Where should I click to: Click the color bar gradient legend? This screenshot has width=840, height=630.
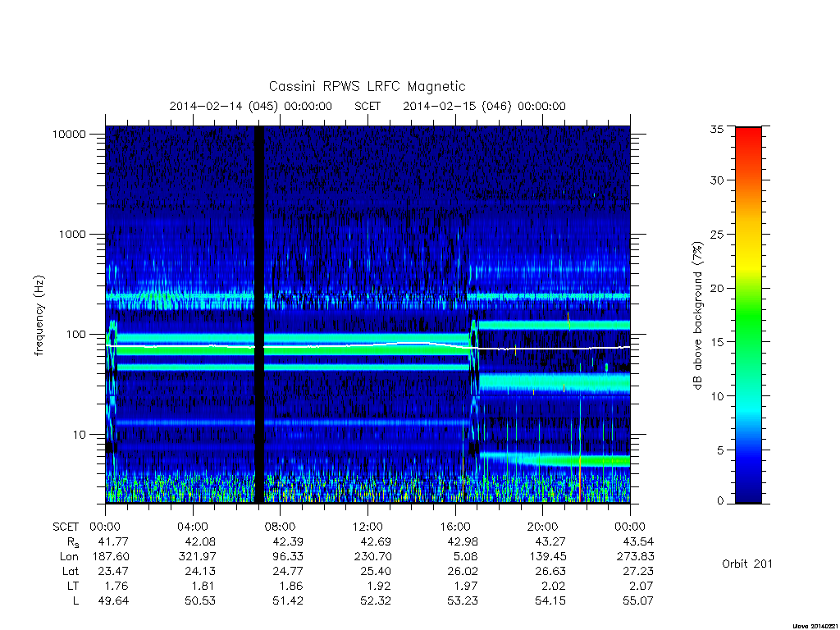(x=748, y=315)
